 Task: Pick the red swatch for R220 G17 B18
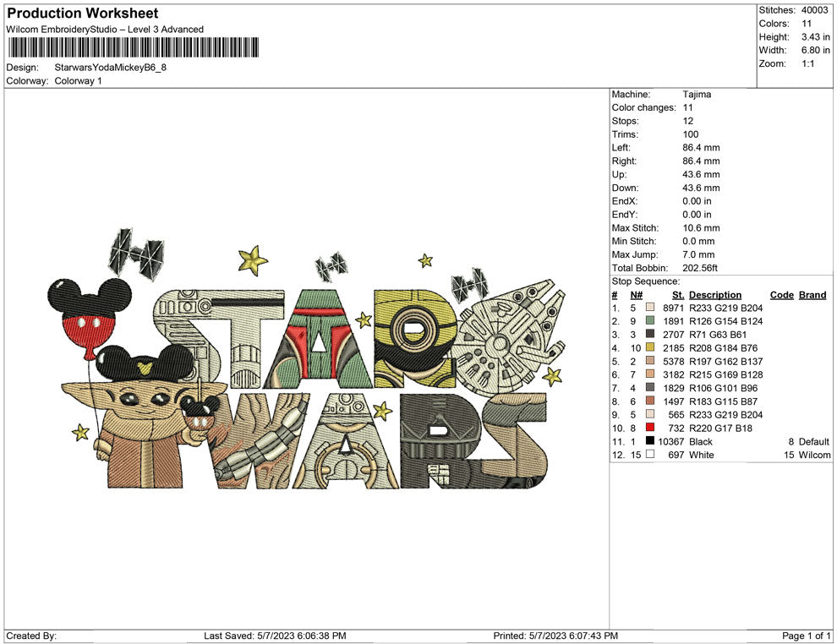click(x=649, y=428)
